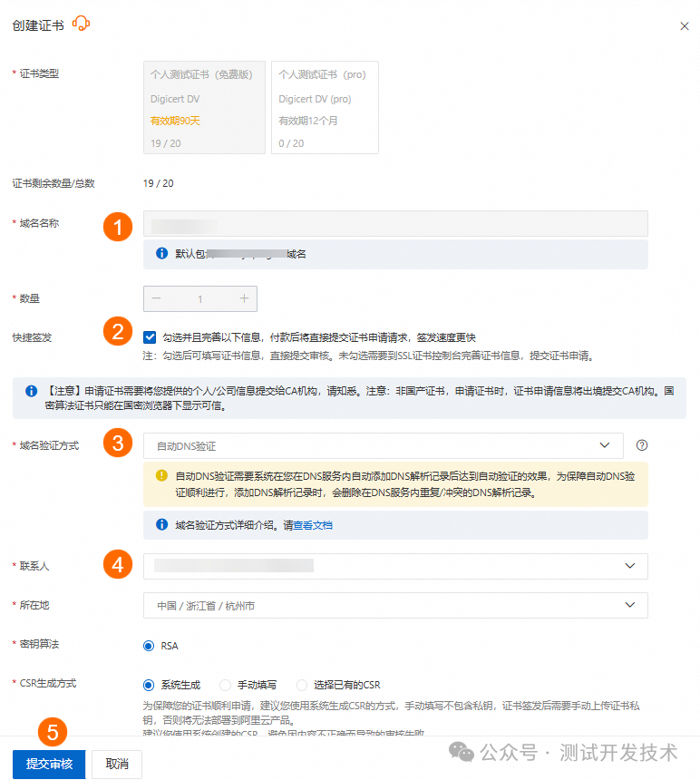Screen dimensions: 700x780
Task: Click the info icon beside 域名验证方式详细介绍
Action: (x=161, y=524)
